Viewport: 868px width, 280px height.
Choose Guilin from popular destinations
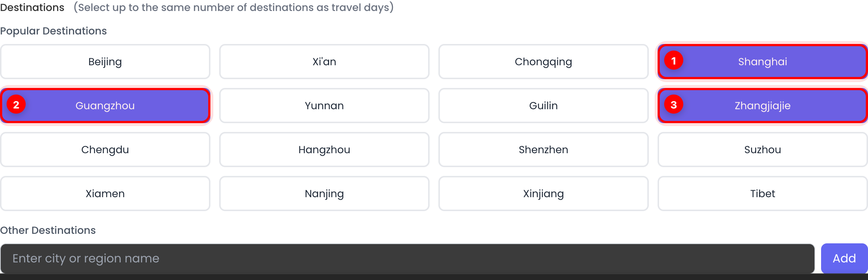[543, 105]
